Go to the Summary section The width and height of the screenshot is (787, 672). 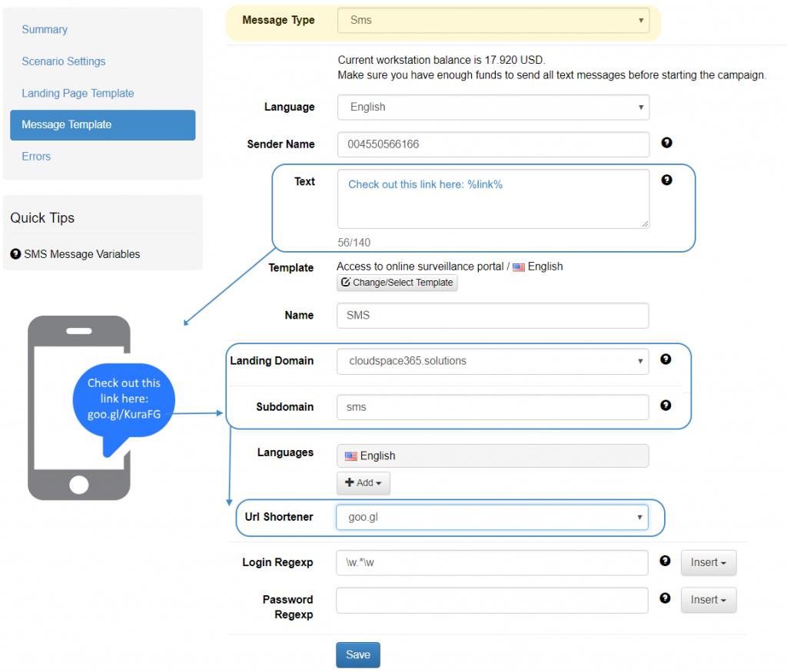(x=45, y=30)
